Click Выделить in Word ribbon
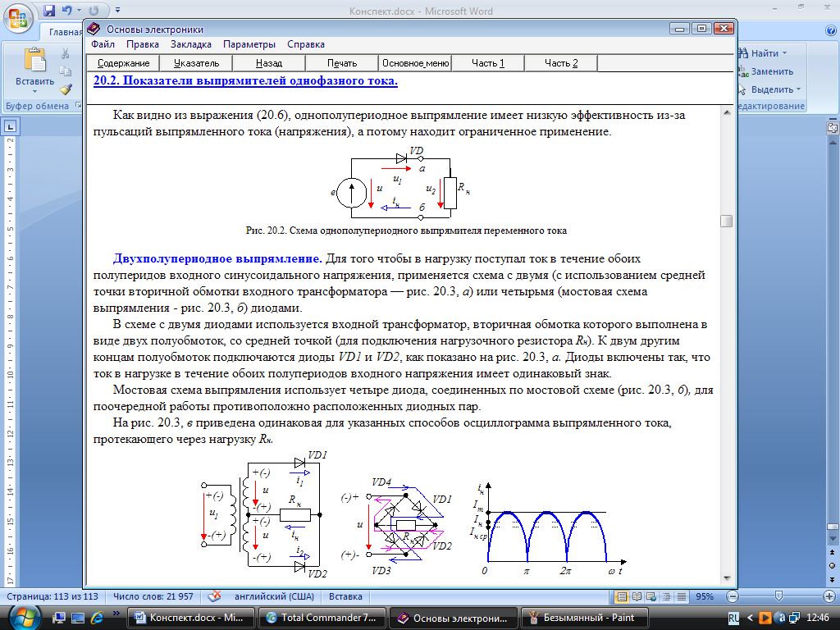Image resolution: width=840 pixels, height=630 pixels. (772, 89)
